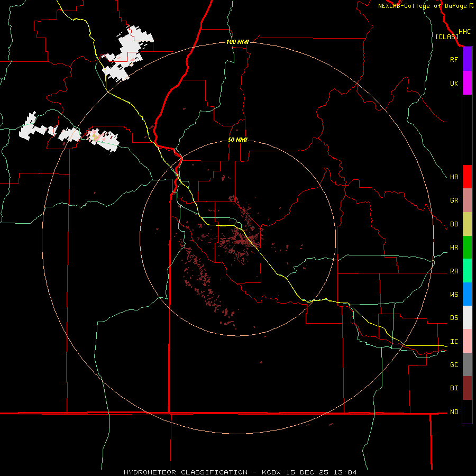This screenshot has width=476, height=476.
Task: Select the IC pink legend swatch
Action: coord(467,341)
